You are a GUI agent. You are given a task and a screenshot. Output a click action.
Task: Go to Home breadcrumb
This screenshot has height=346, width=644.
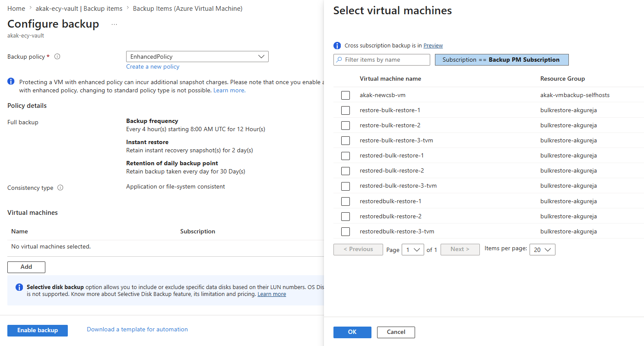coord(16,8)
